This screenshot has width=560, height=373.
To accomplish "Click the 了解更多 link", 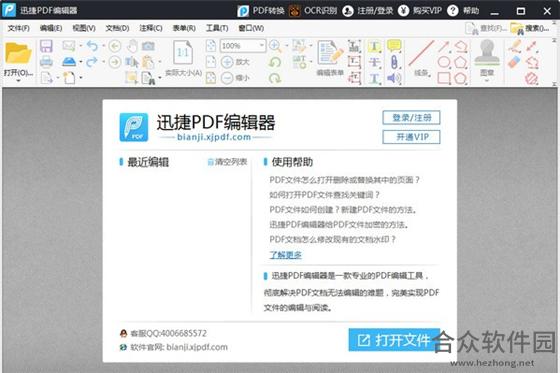I will 285,255.
